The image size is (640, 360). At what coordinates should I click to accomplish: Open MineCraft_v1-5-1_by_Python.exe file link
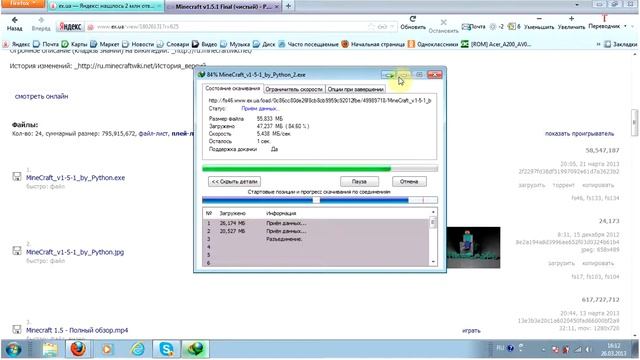tap(76, 178)
